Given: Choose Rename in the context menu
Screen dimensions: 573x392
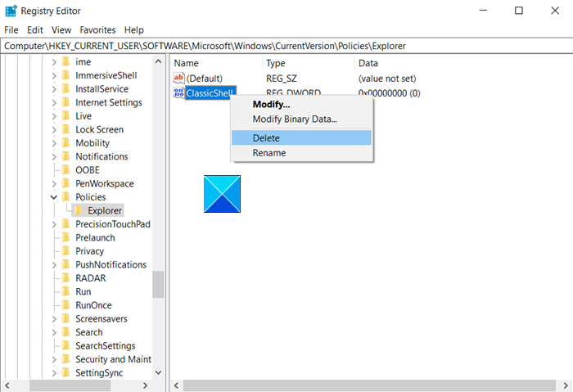Looking at the screenshot, I should 301,153.
